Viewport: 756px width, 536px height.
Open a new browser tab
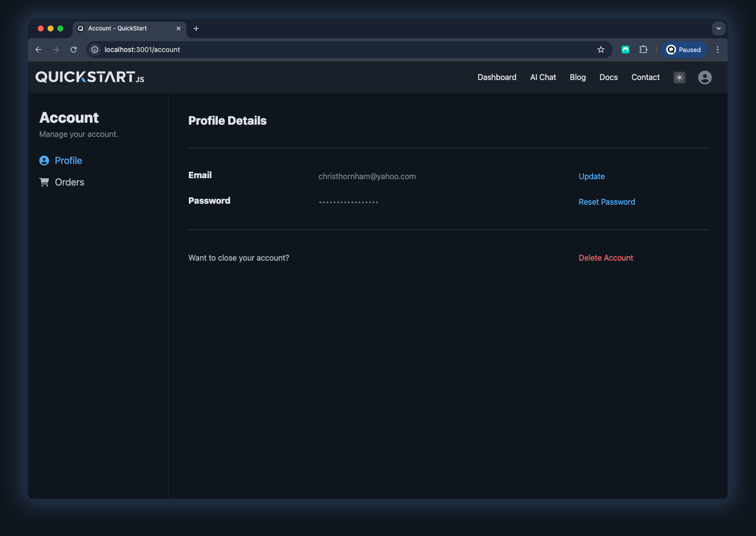pyautogui.click(x=196, y=28)
